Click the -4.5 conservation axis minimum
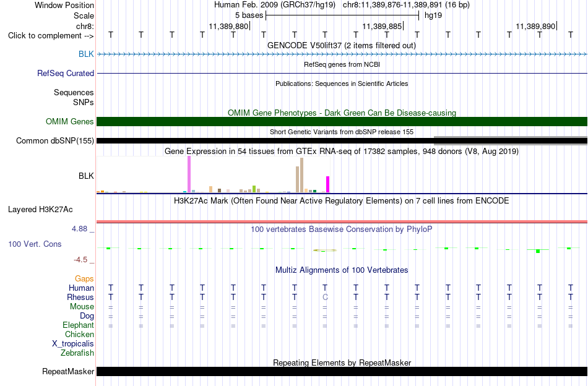The width and height of the screenshot is (588, 386). 80,260
